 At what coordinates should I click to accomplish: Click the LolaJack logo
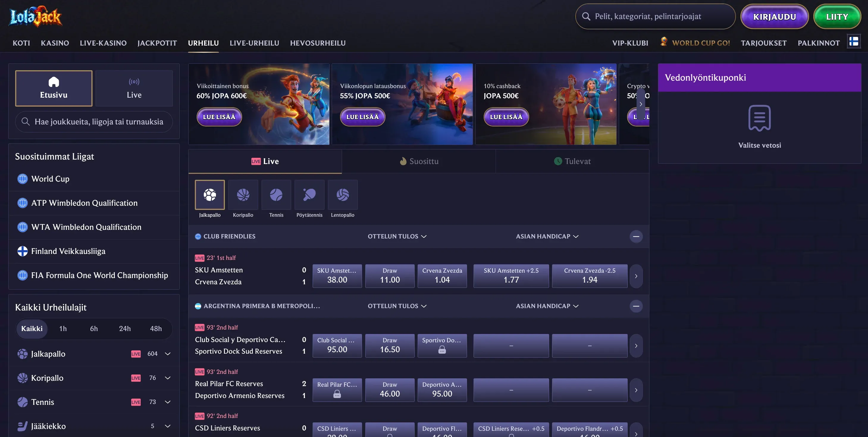point(35,16)
